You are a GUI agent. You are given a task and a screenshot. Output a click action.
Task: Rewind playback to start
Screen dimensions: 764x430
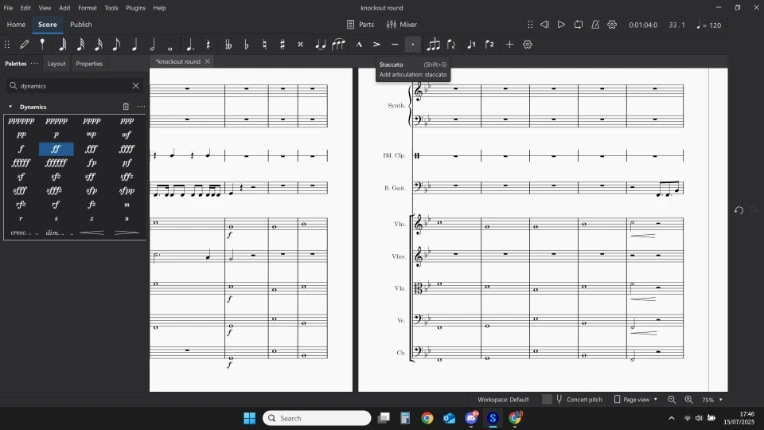pos(545,24)
